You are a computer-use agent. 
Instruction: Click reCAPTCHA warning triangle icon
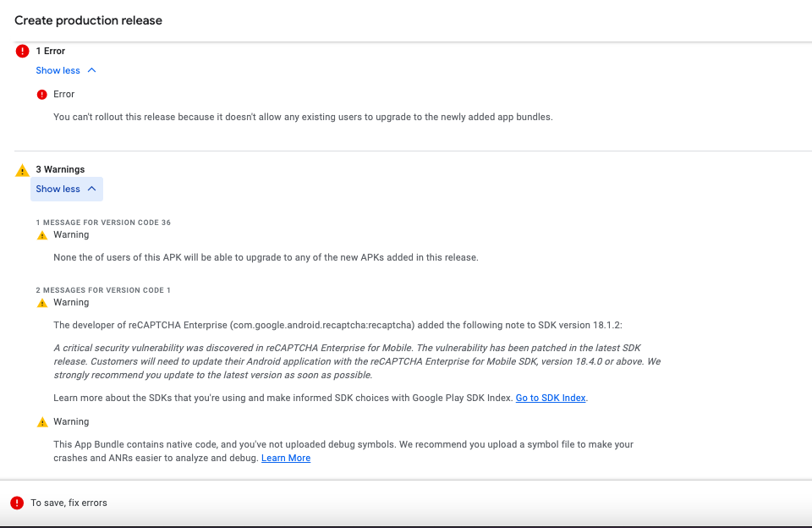click(42, 303)
